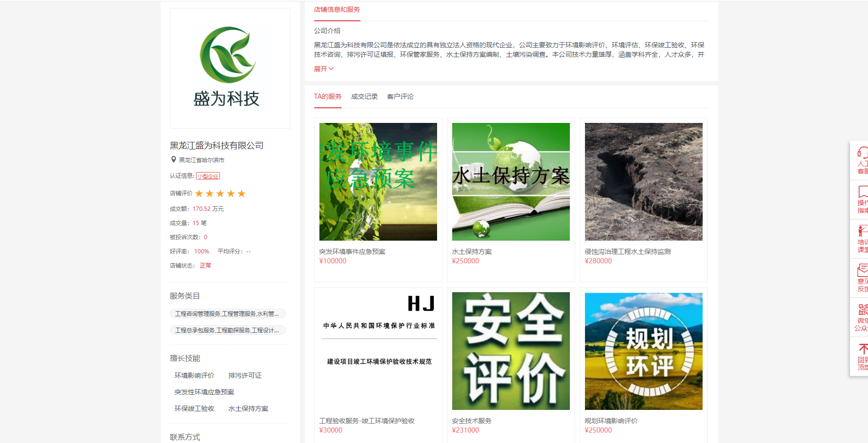Open the training classroom icon
The width and height of the screenshot is (868, 443).
pyautogui.click(x=862, y=231)
